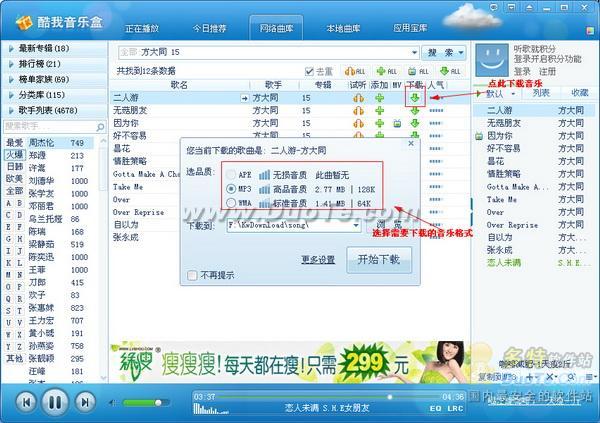Add all songs with plus ALL icon
The image size is (600, 423).
[387, 71]
